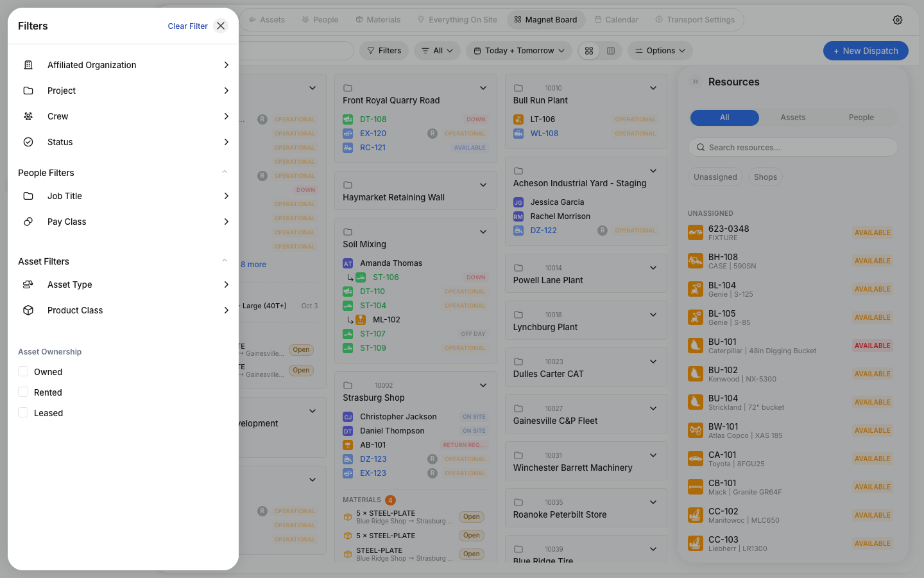Open the Today + Tomorrow date dropdown
This screenshot has height=578, width=924.
coord(519,51)
